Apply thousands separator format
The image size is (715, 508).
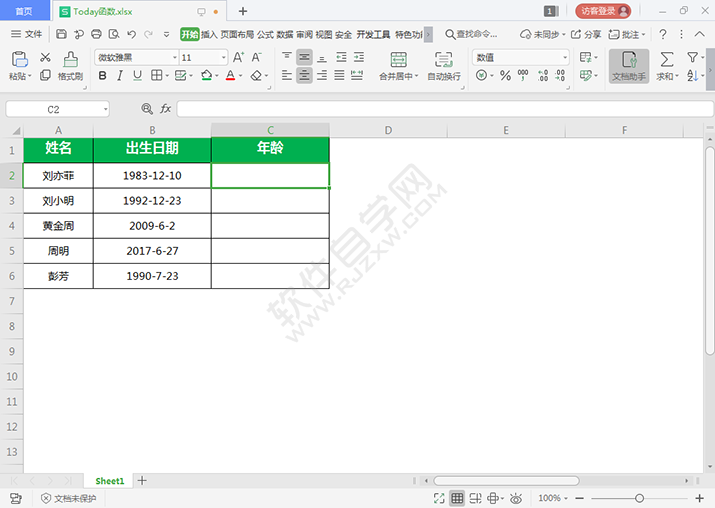point(523,75)
